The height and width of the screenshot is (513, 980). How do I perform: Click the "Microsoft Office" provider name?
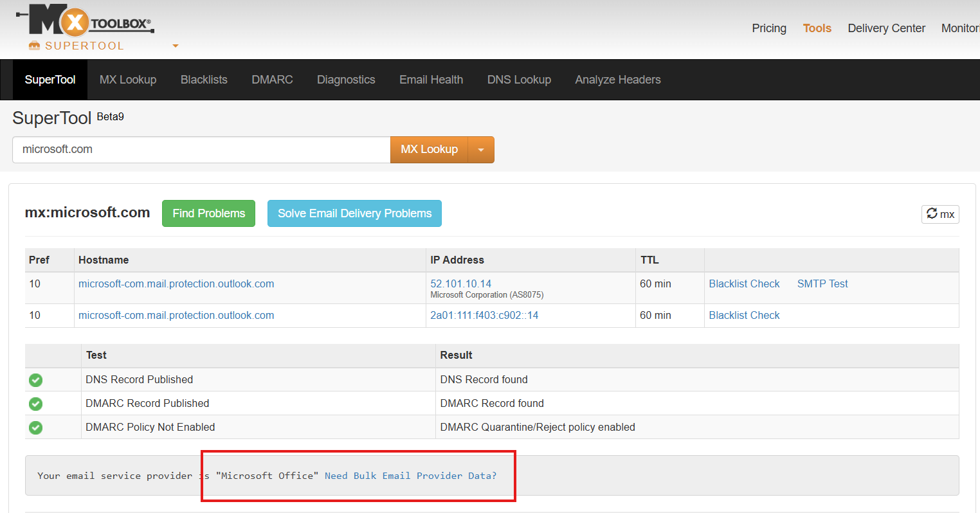coord(267,476)
